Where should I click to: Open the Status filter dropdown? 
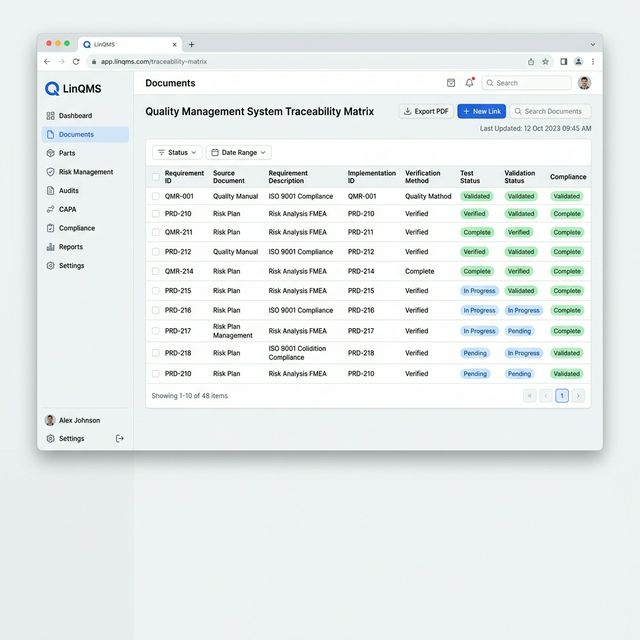pyautogui.click(x=177, y=153)
